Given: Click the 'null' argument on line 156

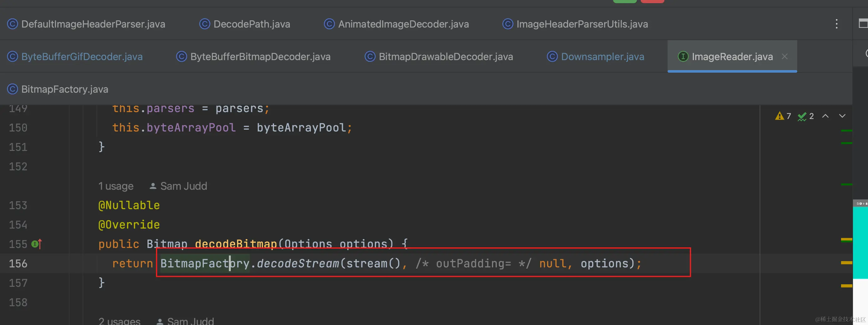Looking at the screenshot, I should pos(553,263).
